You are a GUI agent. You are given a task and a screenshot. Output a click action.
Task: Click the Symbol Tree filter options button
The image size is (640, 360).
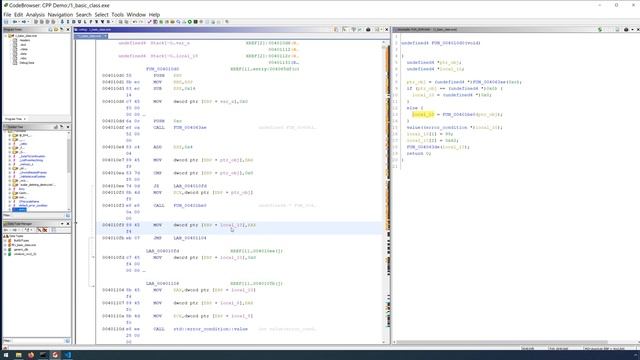[68, 215]
